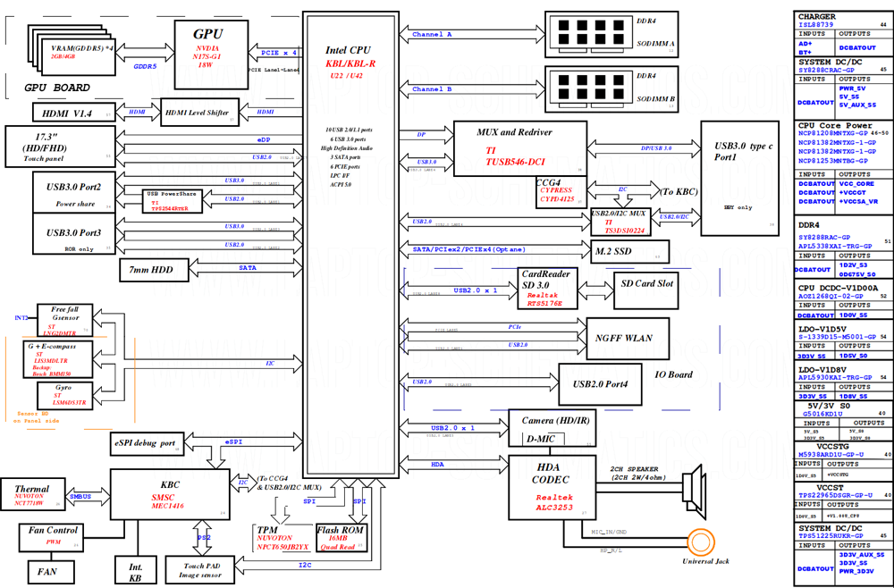
Task: Click the TPM NUVOTON NPCT650JB2YX block
Action: pyautogui.click(x=283, y=539)
